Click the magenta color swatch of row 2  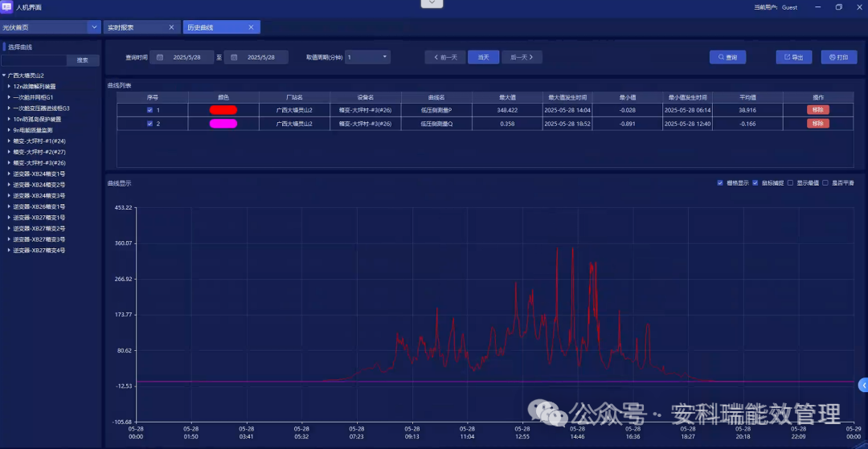click(223, 124)
